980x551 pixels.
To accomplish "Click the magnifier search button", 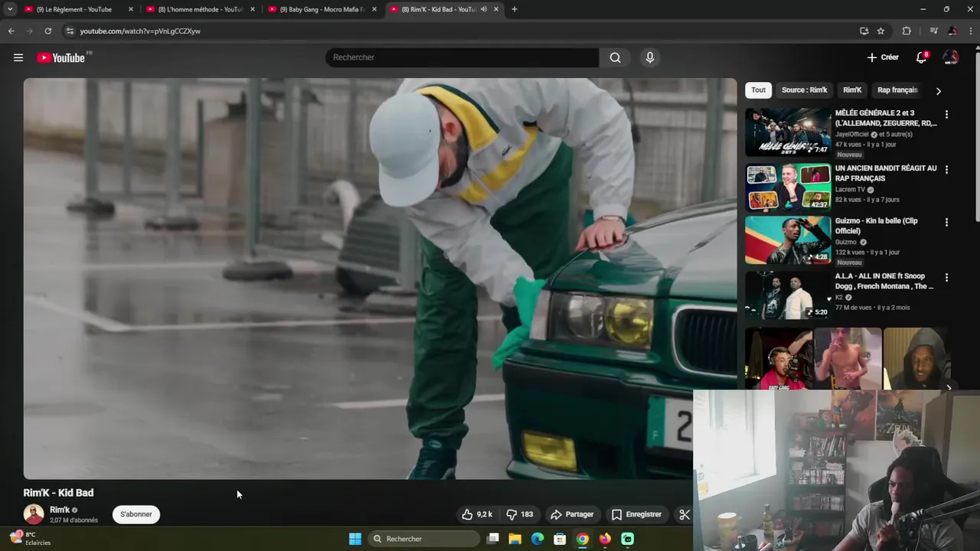I will [x=615, y=57].
